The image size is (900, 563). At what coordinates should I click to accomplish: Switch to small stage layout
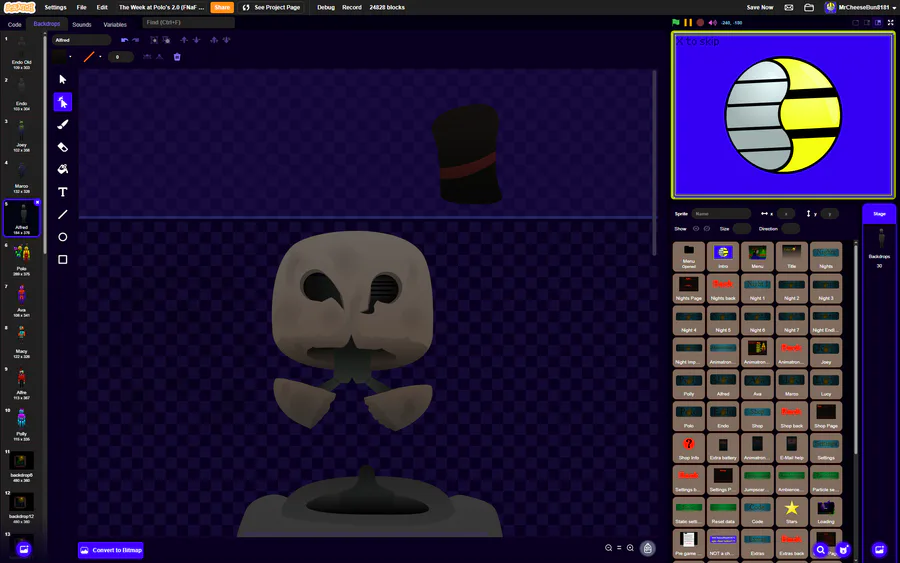[867, 22]
